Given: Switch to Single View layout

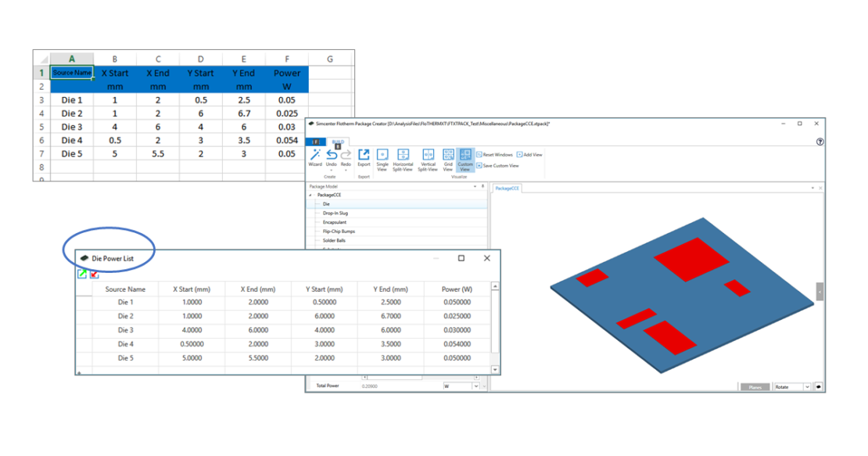Looking at the screenshot, I should (383, 155).
